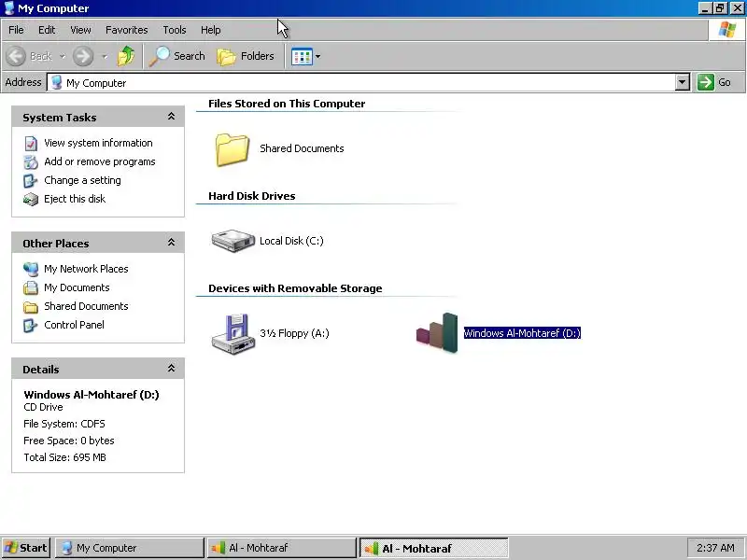Open the Views dropdown arrow
Image resolution: width=747 pixels, height=560 pixels.
tap(317, 57)
